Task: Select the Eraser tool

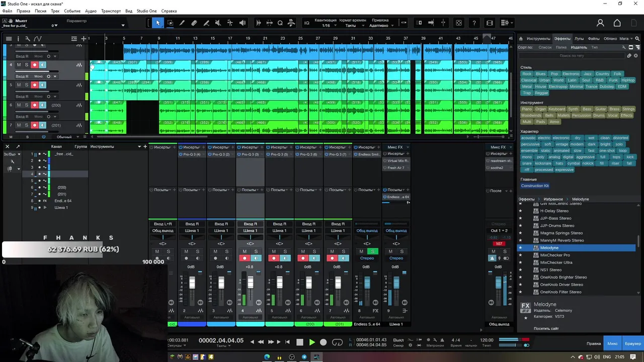Action: [194, 23]
